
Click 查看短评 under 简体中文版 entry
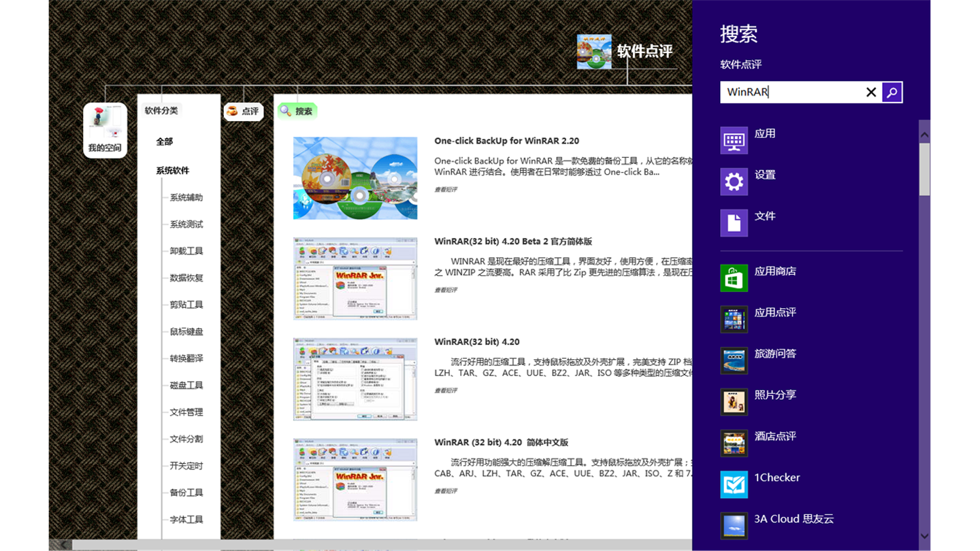click(x=446, y=491)
